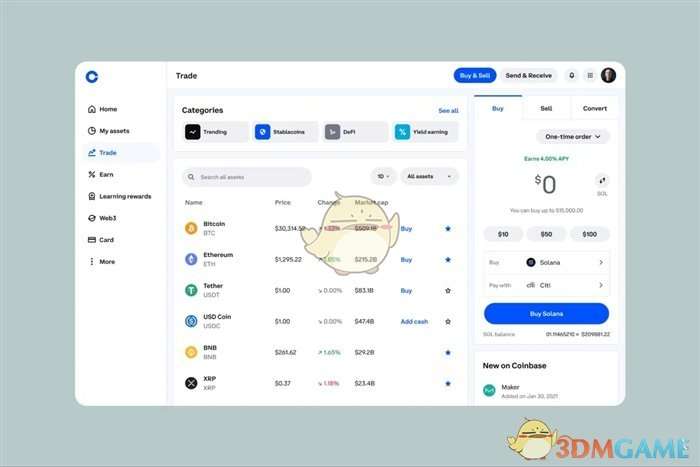Toggle Bitcoin watchlist star

[x=448, y=229]
